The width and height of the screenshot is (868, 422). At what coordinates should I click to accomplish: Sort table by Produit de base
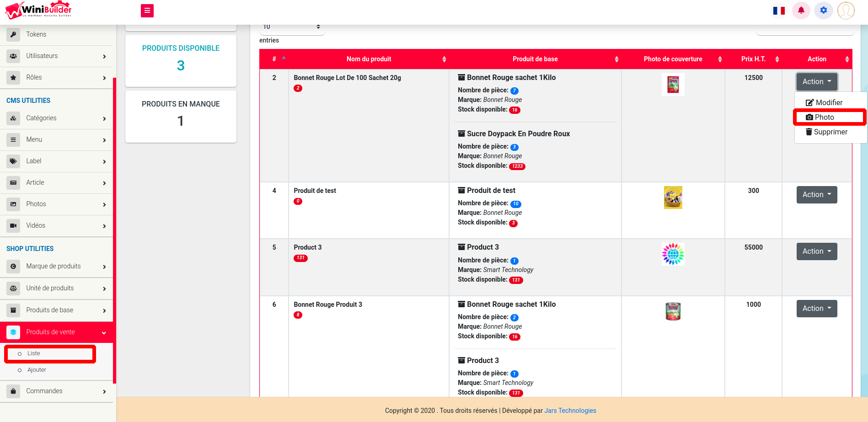535,59
